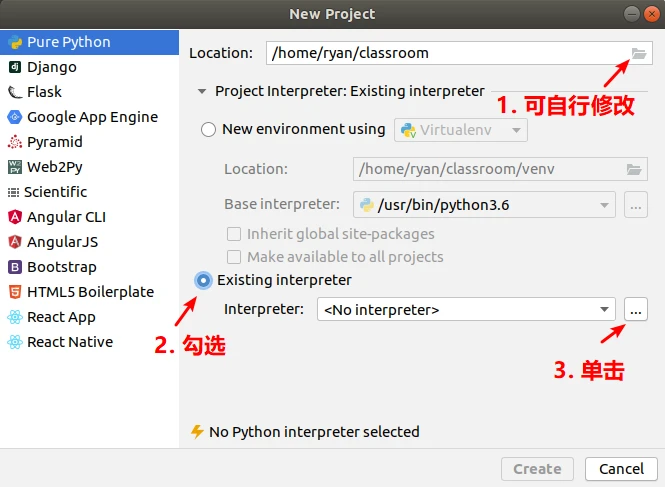Viewport: 665px width, 487px height.
Task: Click the Web2Py icon
Action: [15, 167]
